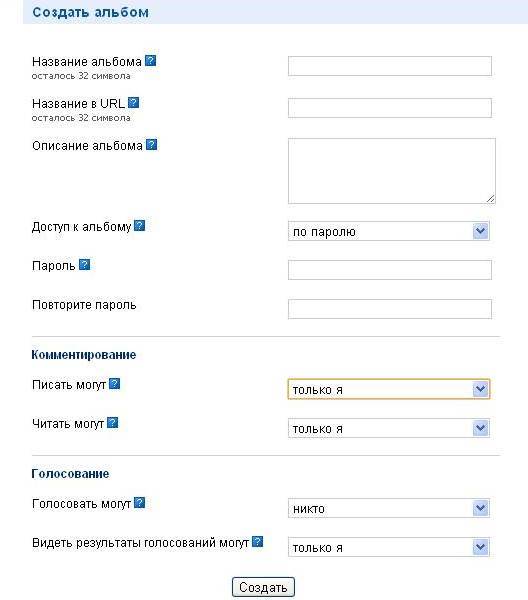Click the Создать button
This screenshot has height=600, width=528.
point(263,587)
